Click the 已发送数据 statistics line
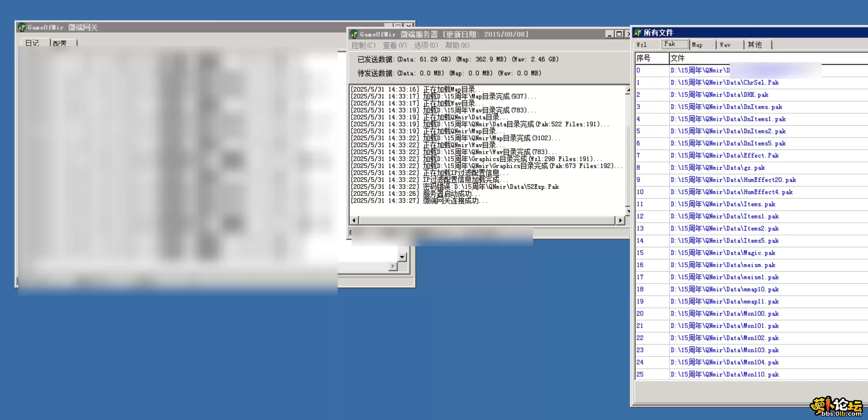This screenshot has width=868, height=420. pos(458,59)
